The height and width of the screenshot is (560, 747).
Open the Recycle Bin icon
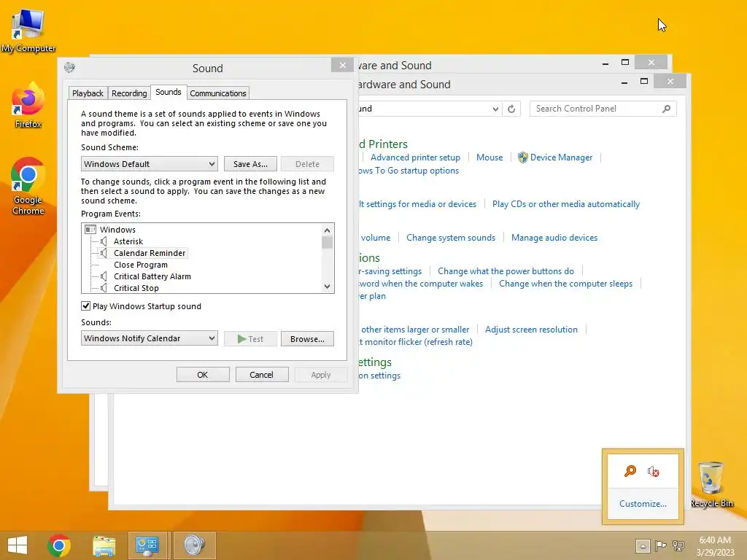click(x=711, y=484)
